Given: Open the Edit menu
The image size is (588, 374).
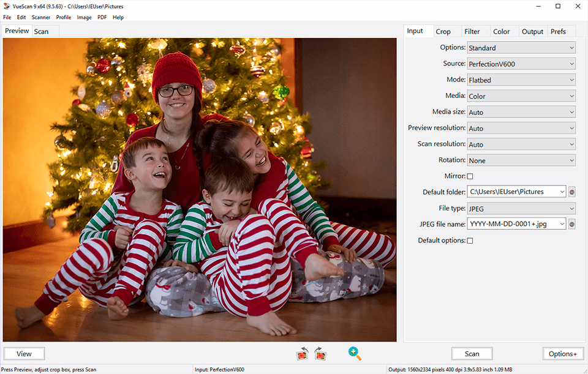Looking at the screenshot, I should (21, 17).
